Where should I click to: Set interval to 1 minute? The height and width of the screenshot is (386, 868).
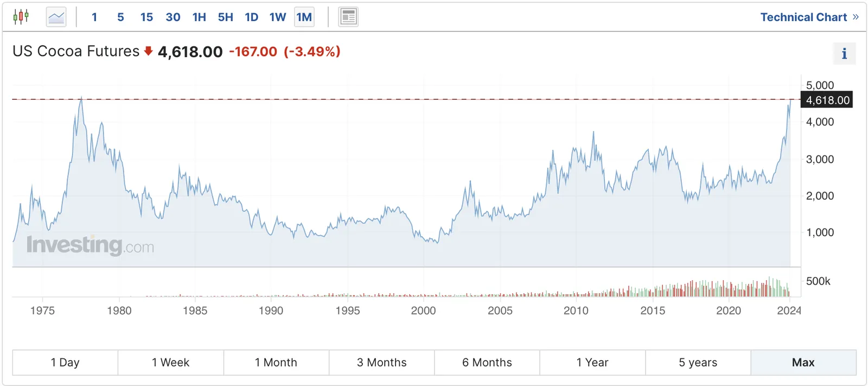tap(94, 17)
